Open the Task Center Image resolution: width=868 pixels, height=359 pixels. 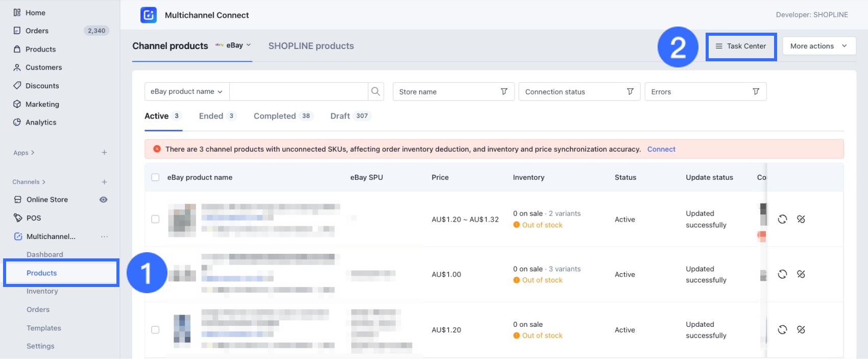point(741,46)
